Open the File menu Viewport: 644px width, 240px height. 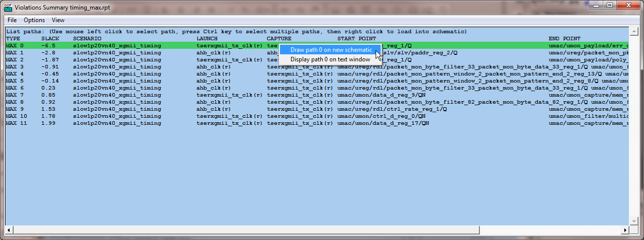12,20
